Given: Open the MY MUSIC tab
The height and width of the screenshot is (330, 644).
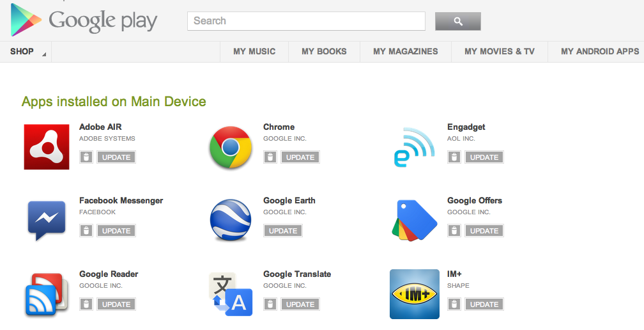Looking at the screenshot, I should [254, 52].
